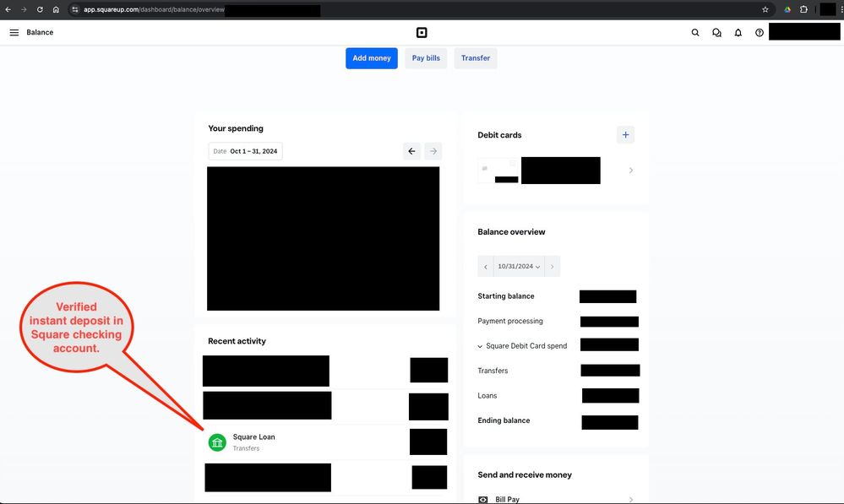Click the plus icon in Debit cards

coord(625,134)
